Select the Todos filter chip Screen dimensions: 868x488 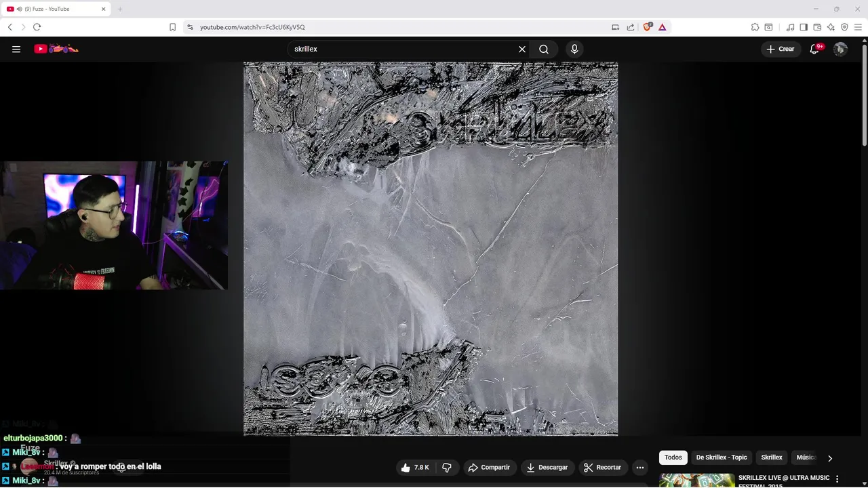click(x=673, y=457)
